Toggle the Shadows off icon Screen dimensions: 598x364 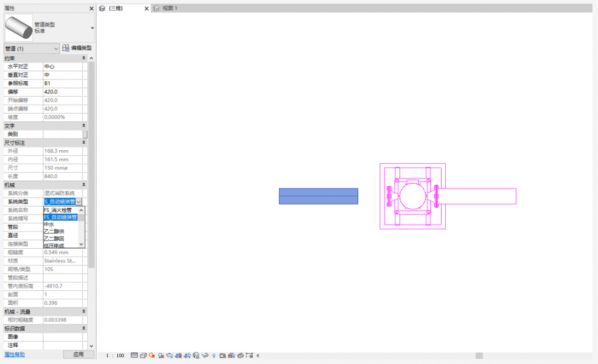click(161, 356)
